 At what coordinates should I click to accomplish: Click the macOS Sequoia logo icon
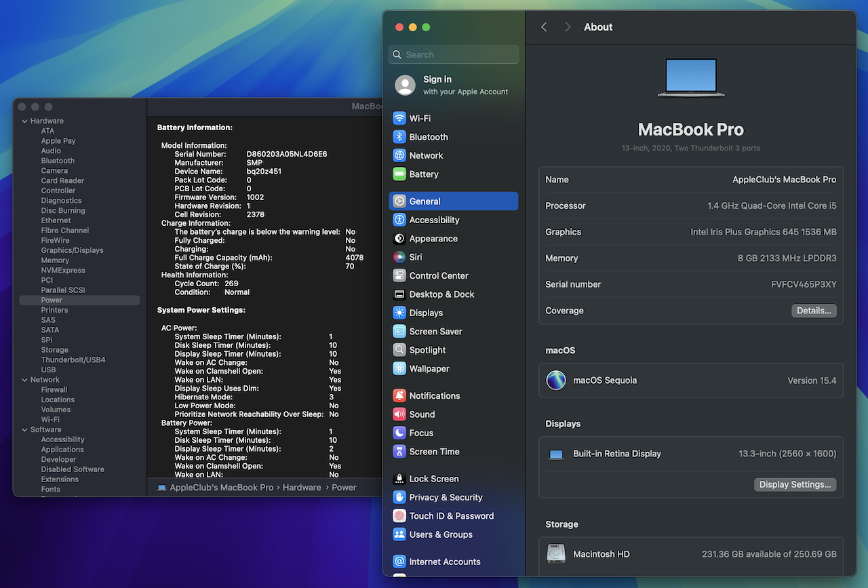click(556, 380)
